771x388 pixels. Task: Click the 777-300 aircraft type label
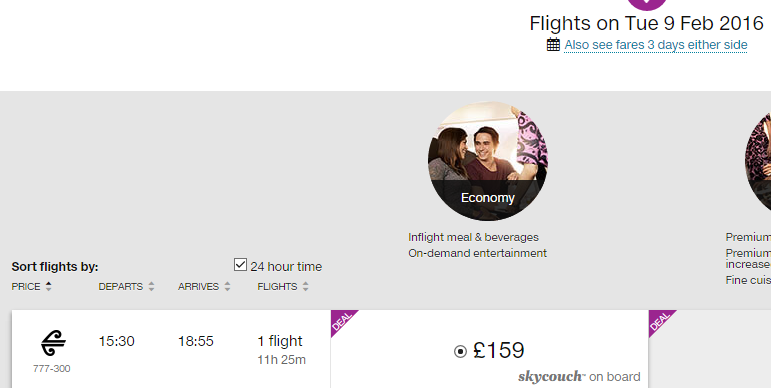click(52, 368)
